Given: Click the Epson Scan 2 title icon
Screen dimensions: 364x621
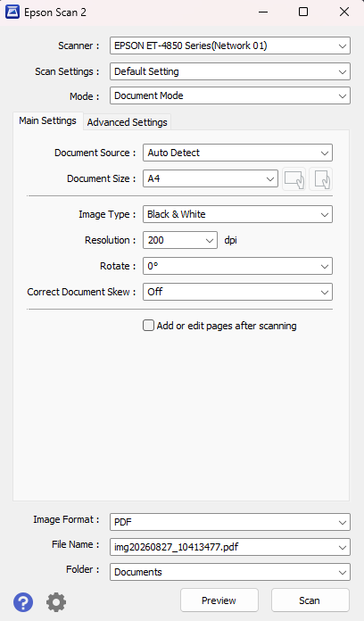Looking at the screenshot, I should pos(12,12).
